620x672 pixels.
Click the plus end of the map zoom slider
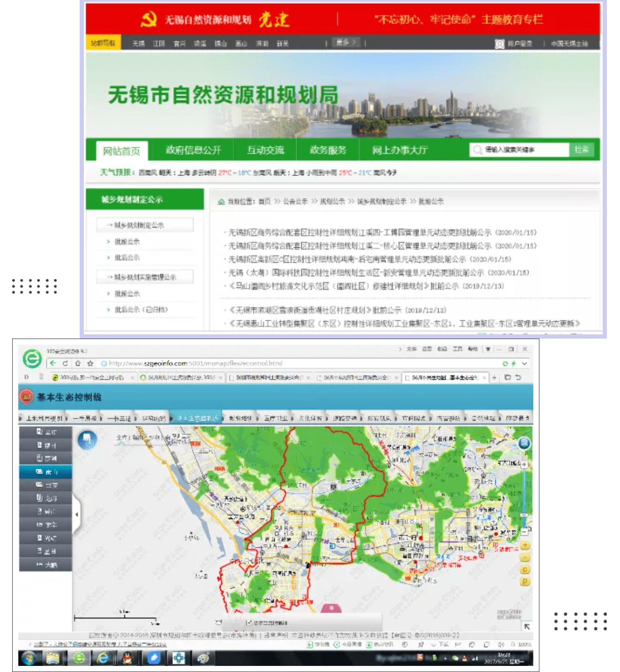pos(524,464)
